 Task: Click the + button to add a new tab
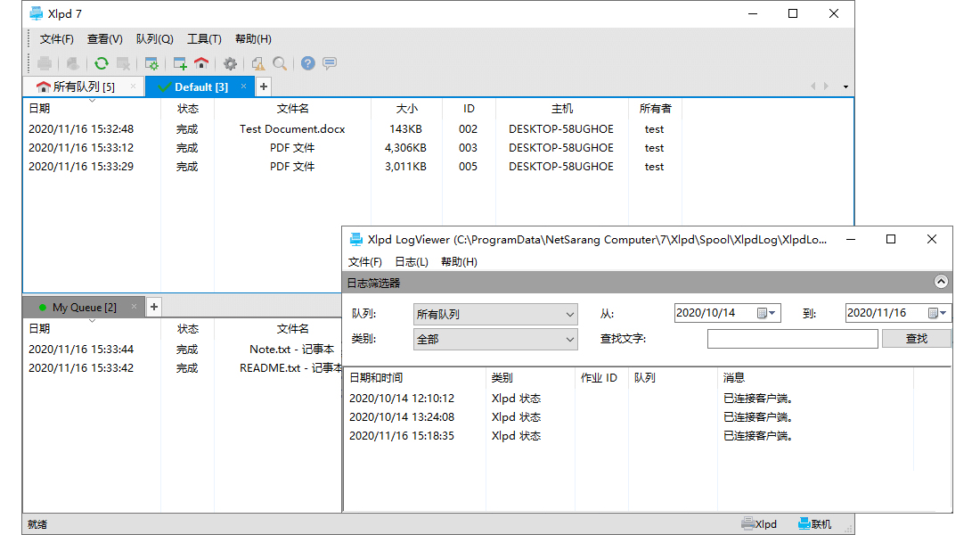(x=263, y=86)
